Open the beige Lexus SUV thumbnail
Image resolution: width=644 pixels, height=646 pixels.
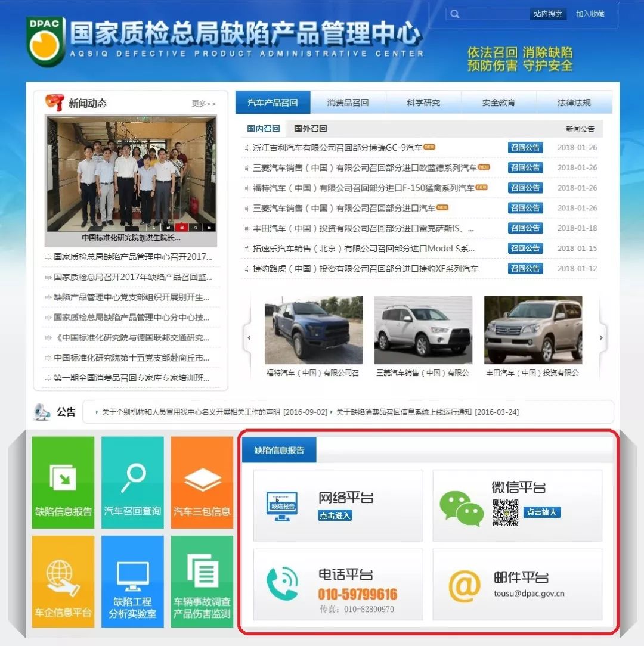(533, 330)
